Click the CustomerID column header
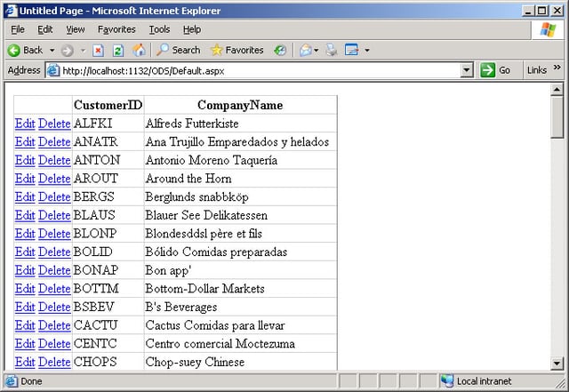This screenshot has width=569, height=392. (108, 105)
